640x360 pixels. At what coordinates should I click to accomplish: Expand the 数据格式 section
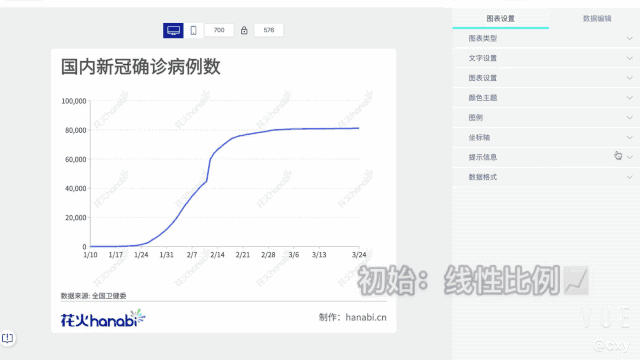click(x=546, y=177)
